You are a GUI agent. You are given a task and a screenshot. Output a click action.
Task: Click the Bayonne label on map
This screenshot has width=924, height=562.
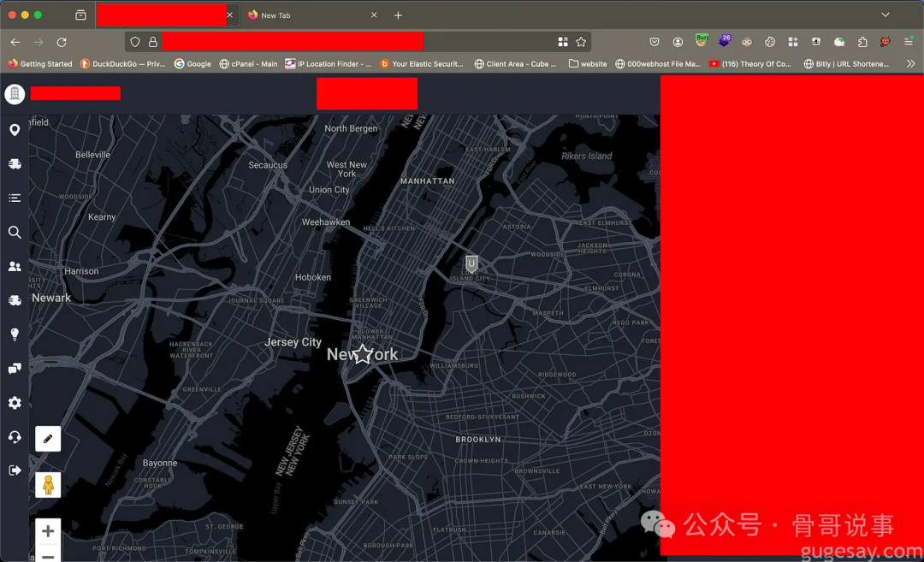[160, 463]
